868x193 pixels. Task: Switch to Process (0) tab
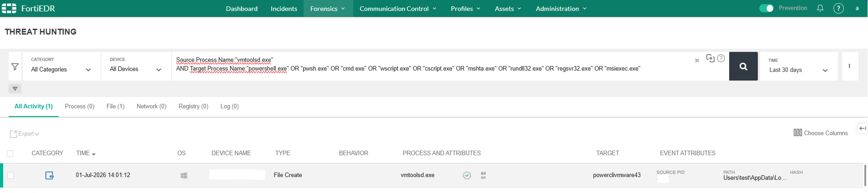(x=80, y=107)
